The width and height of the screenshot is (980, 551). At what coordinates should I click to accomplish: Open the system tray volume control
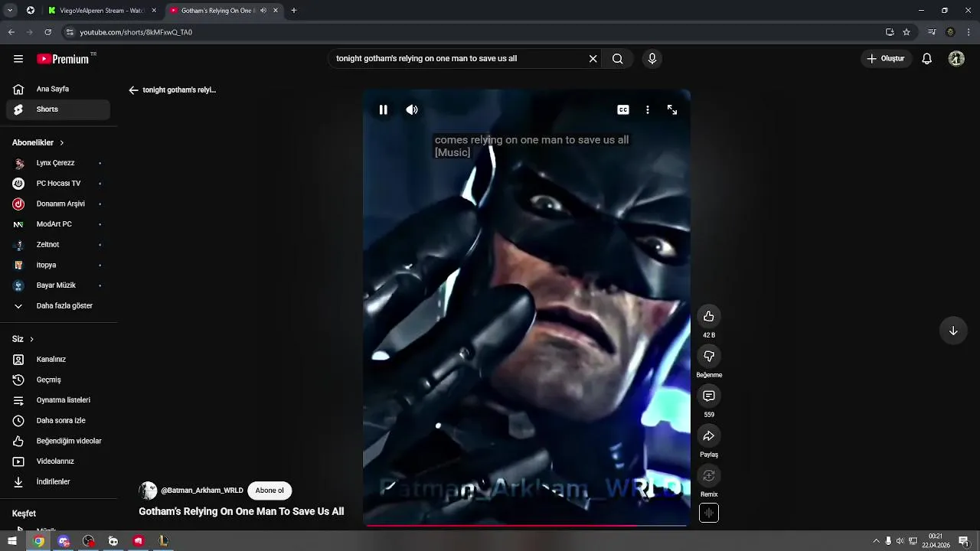900,541
